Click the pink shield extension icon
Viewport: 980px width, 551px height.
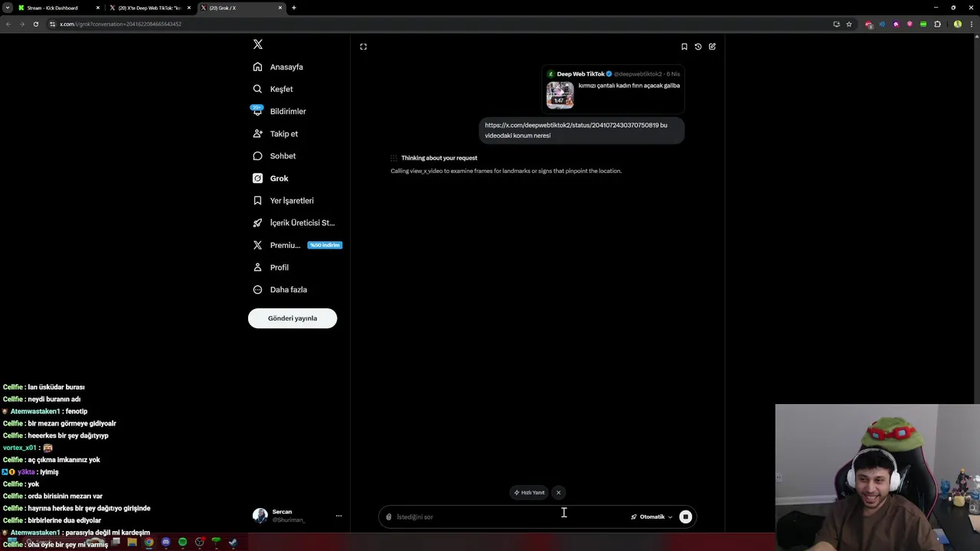tap(910, 24)
